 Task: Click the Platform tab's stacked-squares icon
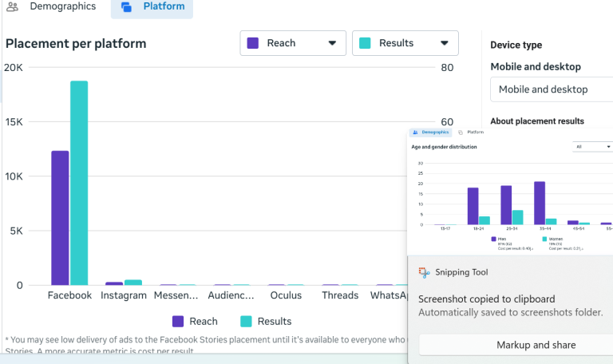126,7
